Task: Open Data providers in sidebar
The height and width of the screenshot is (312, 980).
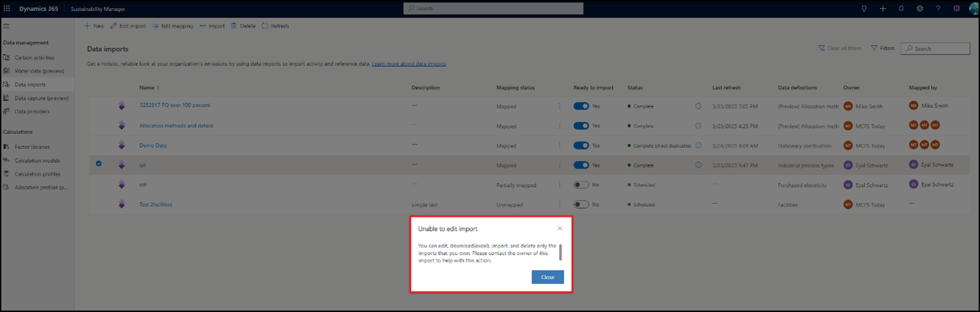Action: [32, 111]
